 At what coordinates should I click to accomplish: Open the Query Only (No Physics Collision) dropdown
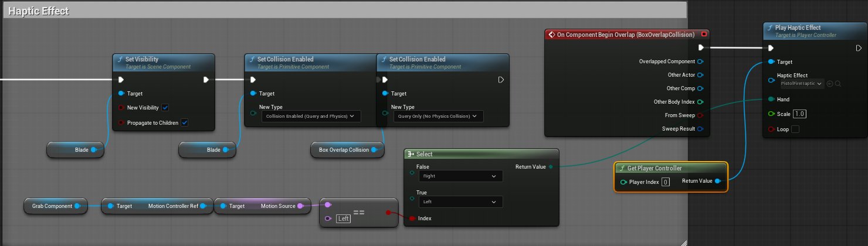point(438,116)
